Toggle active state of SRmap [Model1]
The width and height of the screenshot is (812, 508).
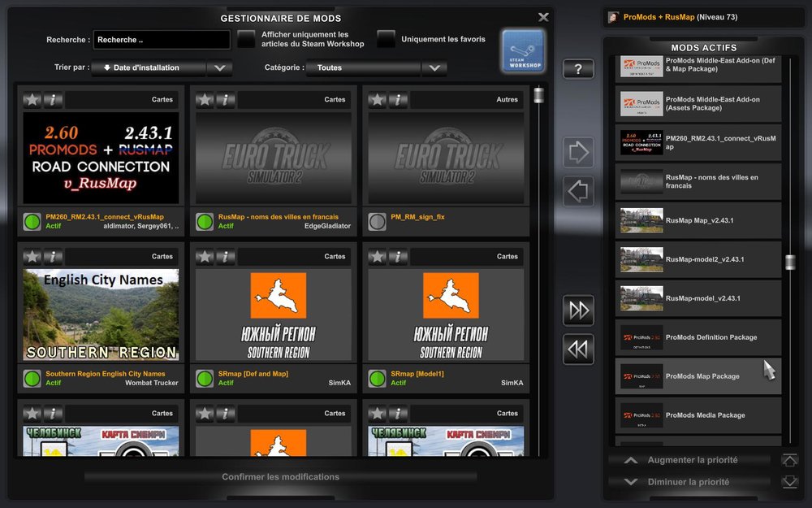click(377, 379)
